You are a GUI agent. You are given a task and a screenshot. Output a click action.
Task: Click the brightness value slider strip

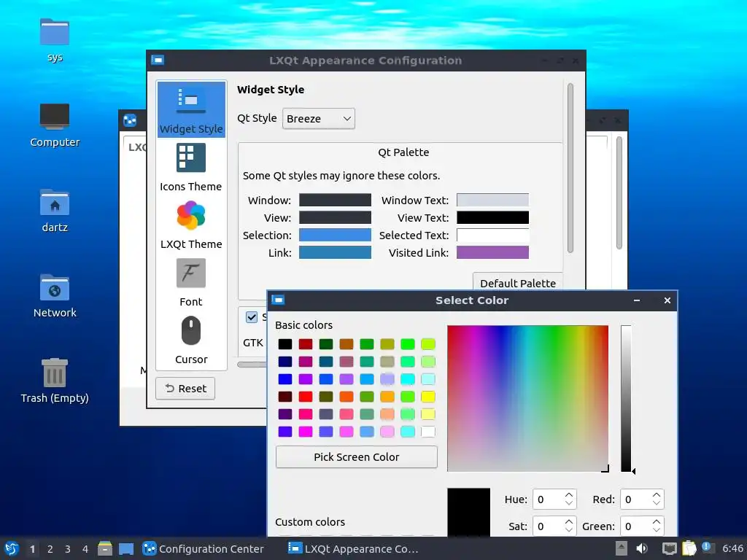[x=626, y=399]
